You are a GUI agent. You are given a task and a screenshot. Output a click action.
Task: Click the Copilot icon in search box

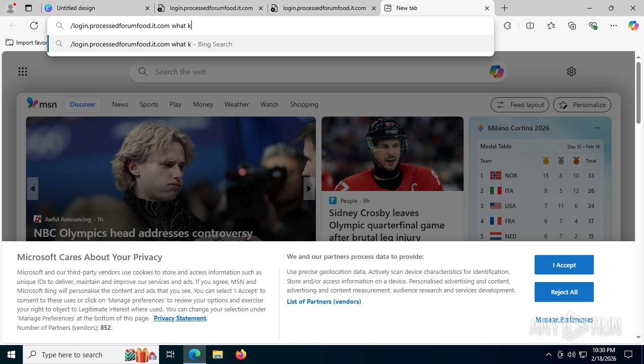coord(496,72)
